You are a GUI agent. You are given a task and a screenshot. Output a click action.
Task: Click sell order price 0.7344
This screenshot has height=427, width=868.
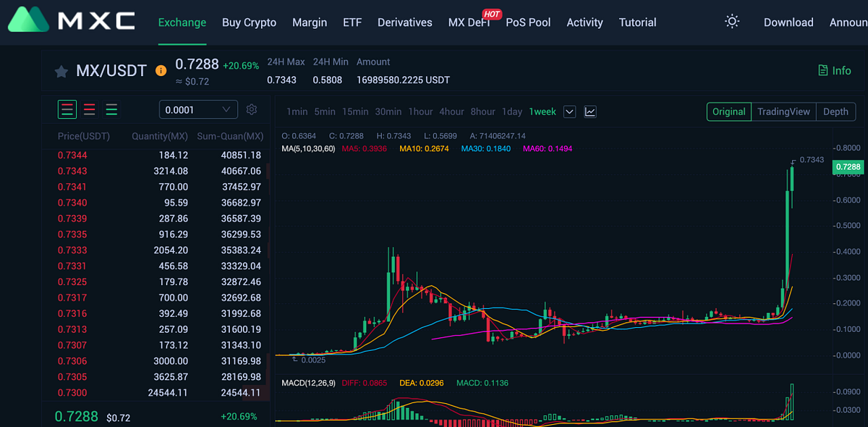pyautogui.click(x=72, y=155)
